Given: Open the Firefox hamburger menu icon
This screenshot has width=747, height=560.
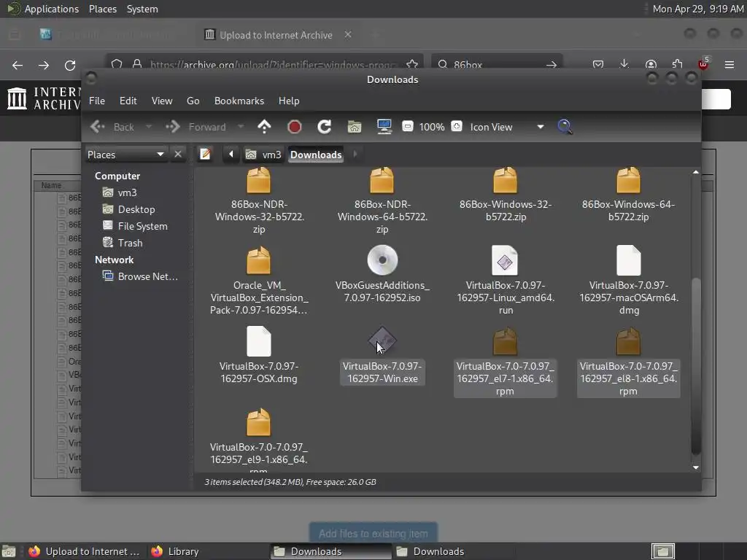Looking at the screenshot, I should pos(729,65).
